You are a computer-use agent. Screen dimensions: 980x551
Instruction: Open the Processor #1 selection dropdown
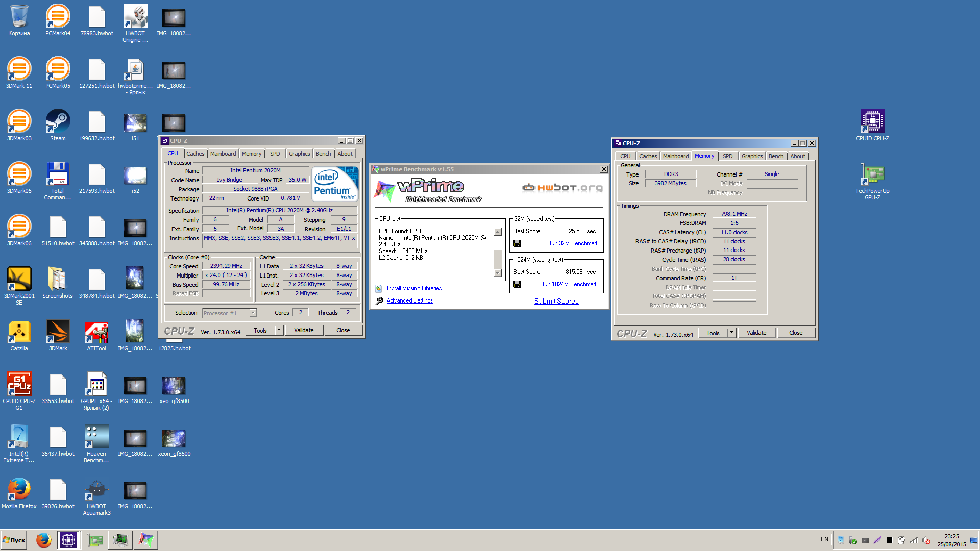(x=230, y=313)
